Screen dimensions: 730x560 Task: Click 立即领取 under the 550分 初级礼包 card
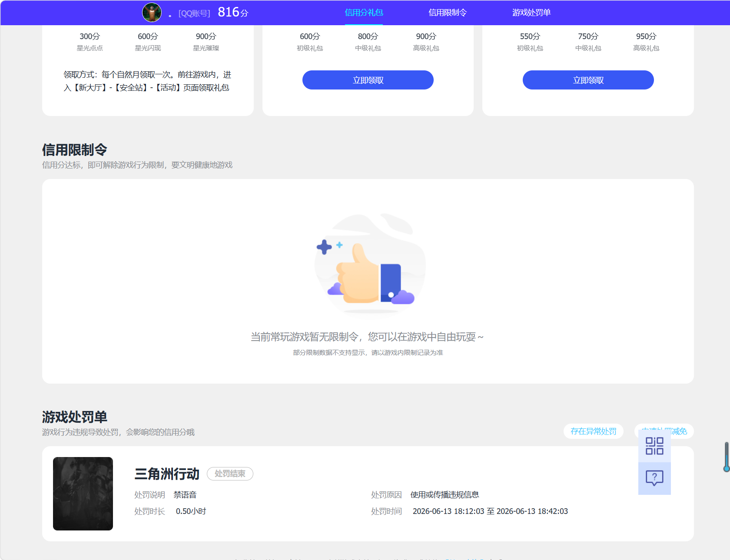pyautogui.click(x=588, y=80)
